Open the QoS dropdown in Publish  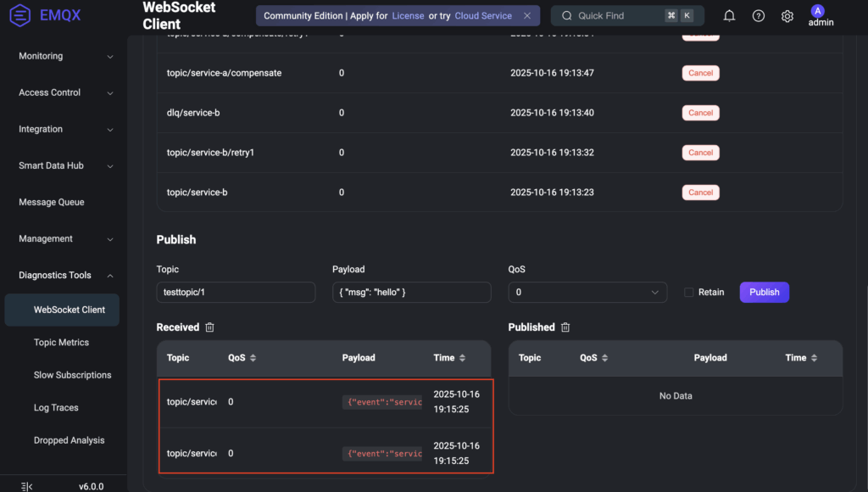click(587, 292)
